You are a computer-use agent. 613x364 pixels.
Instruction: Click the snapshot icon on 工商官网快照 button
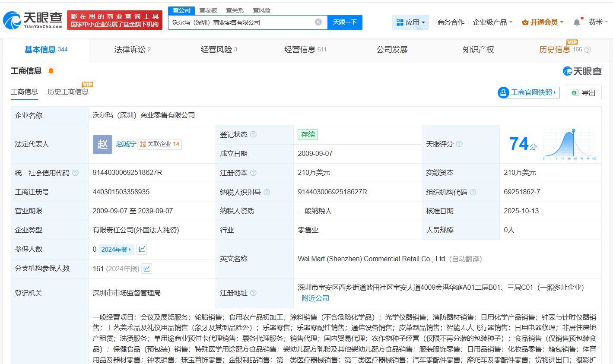pyautogui.click(x=503, y=92)
